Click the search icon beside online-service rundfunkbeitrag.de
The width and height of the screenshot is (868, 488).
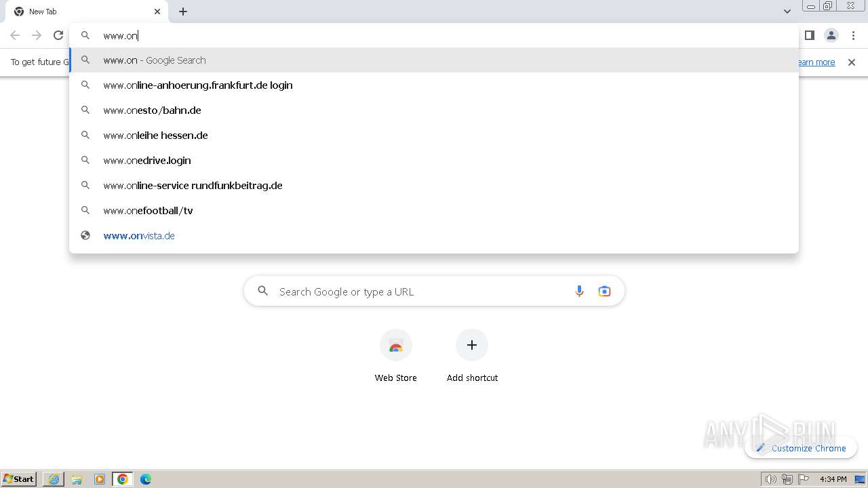click(85, 186)
